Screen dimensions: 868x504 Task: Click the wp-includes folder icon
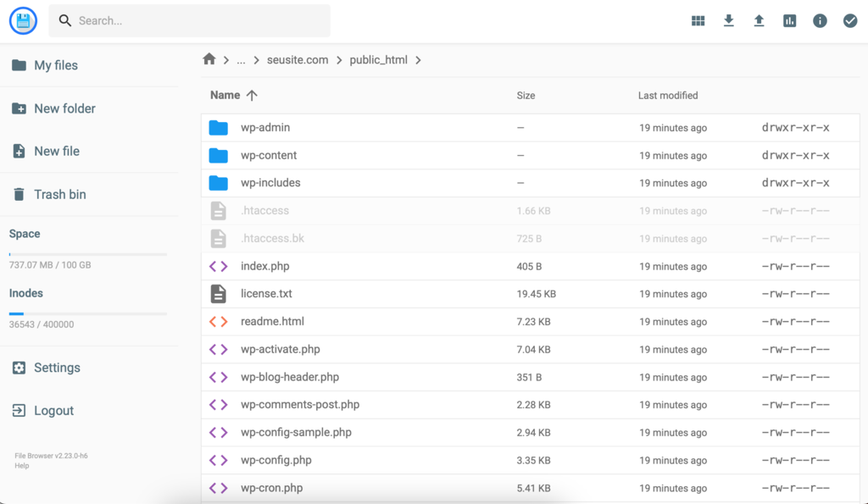[218, 183]
